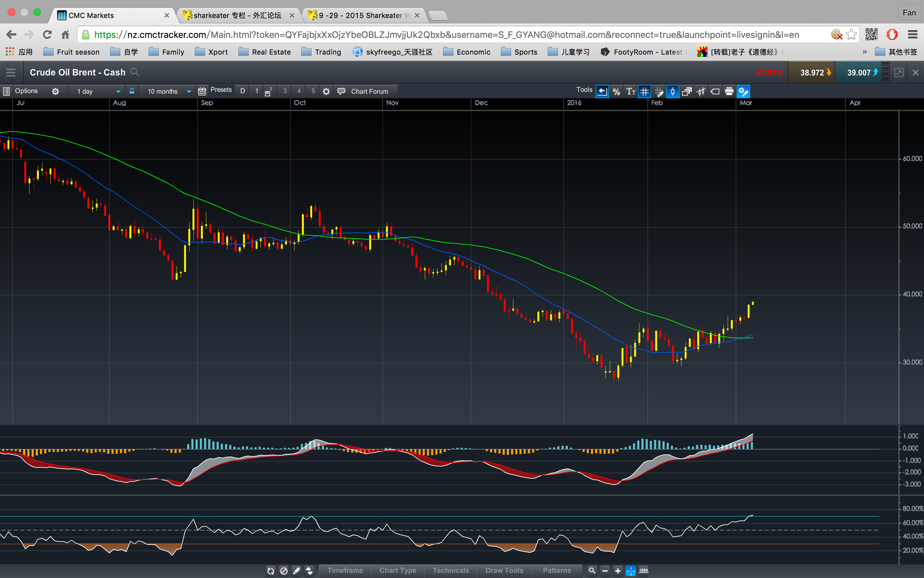
Task: Open the Technicals menu
Action: pos(450,570)
